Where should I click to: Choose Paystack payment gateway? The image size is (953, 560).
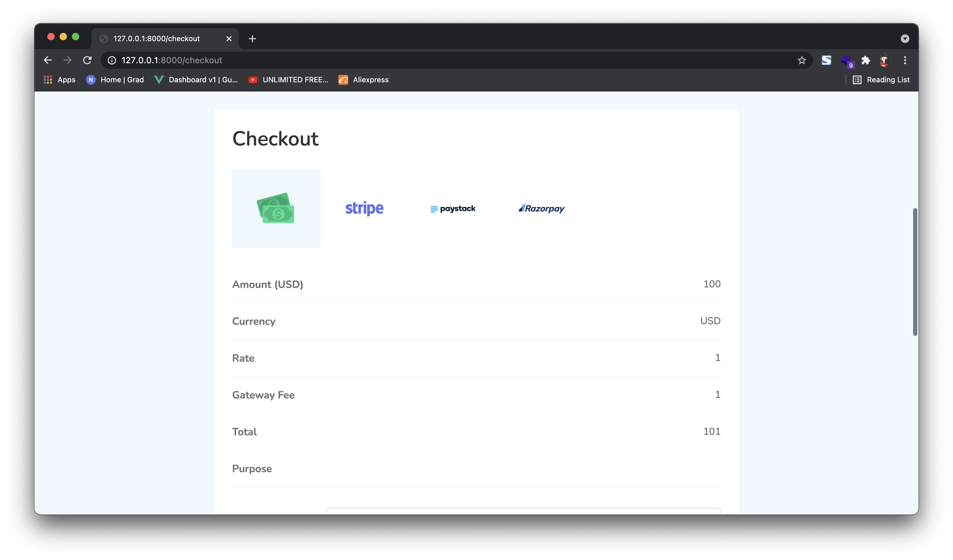(453, 208)
